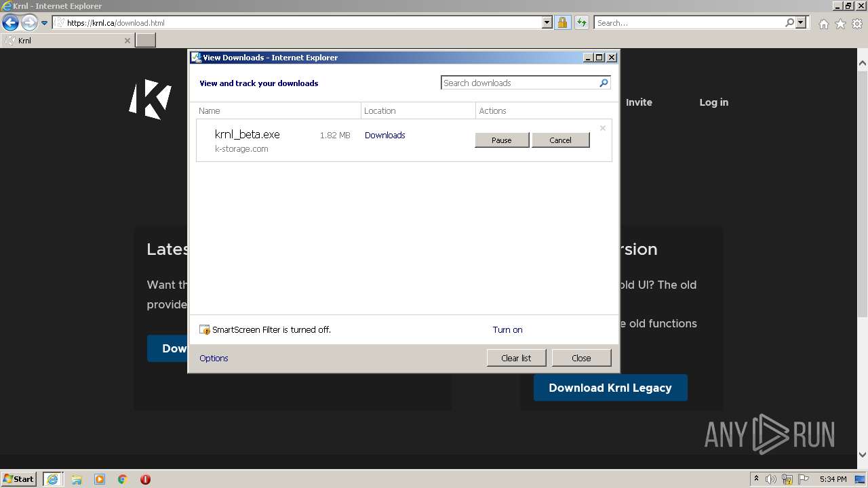Click the SmartScreen Filter warning icon
This screenshot has width=868, height=488.
pos(205,329)
